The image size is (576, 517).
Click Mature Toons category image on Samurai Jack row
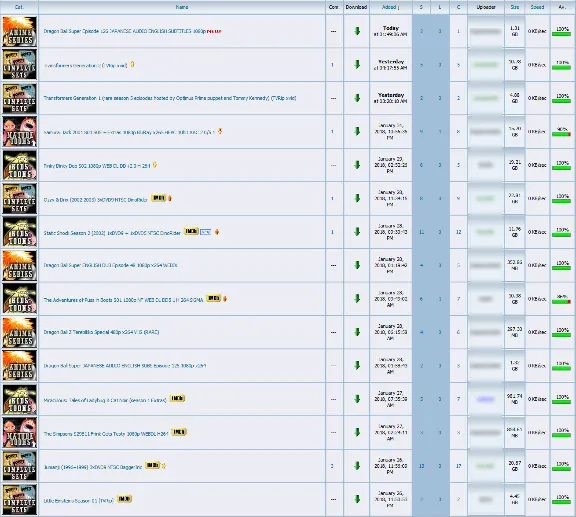click(19, 132)
